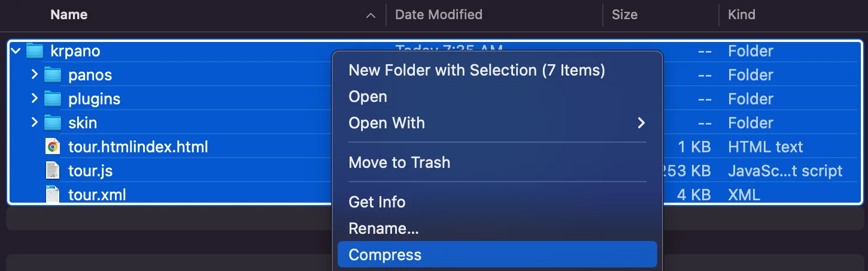Screen dimensions: 868x271
Task: Sort by the Name column header
Action: click(x=69, y=15)
